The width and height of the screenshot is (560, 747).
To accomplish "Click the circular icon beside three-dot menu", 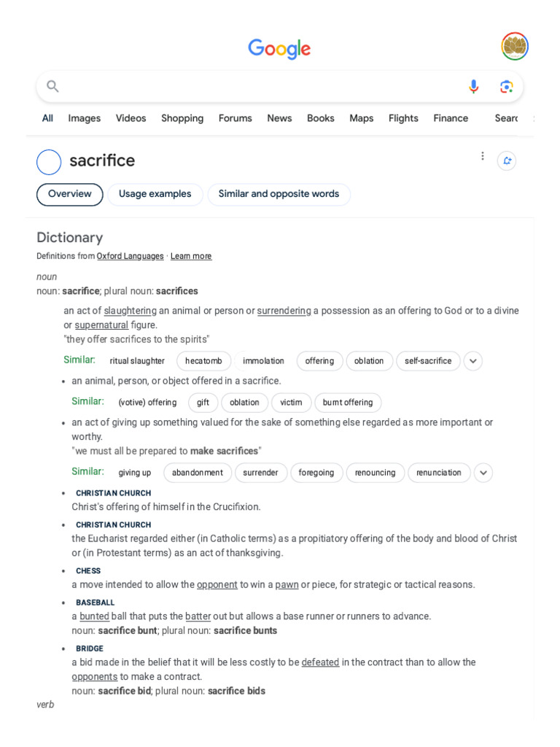I will [507, 161].
